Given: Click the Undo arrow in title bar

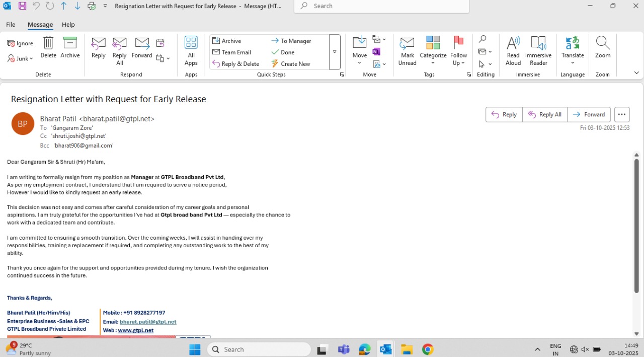Looking at the screenshot, I should [36, 6].
